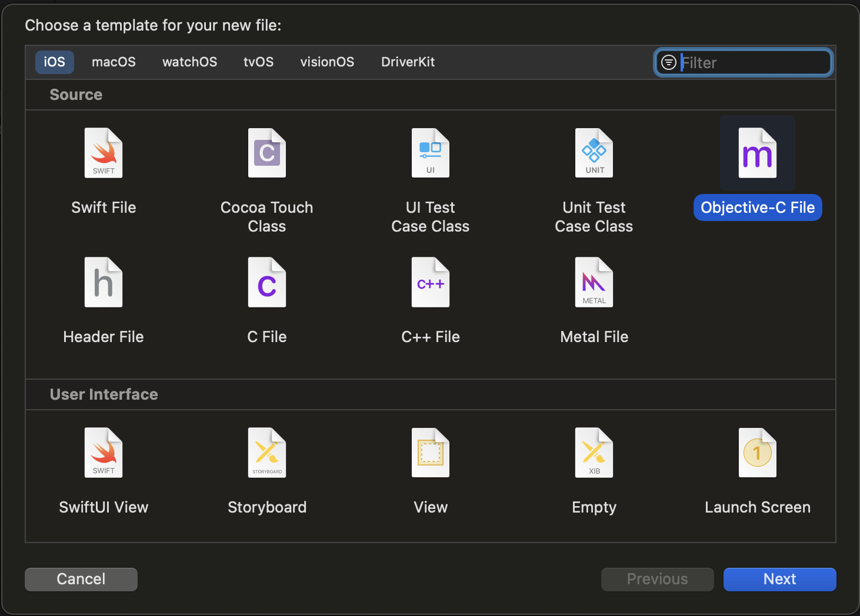
Task: Select the C File template icon
Action: (267, 282)
